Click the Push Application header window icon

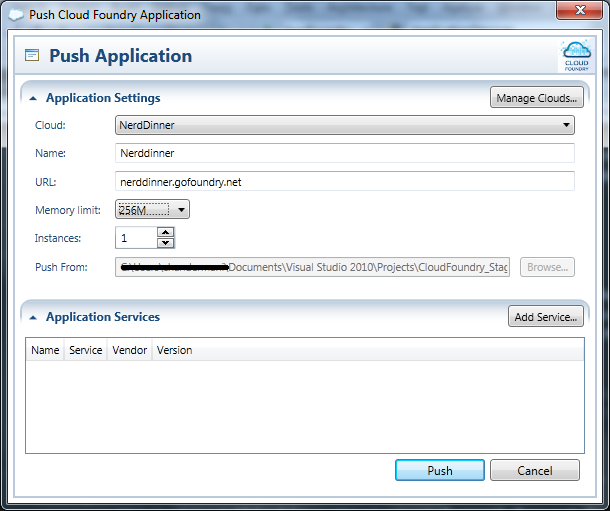point(32,55)
